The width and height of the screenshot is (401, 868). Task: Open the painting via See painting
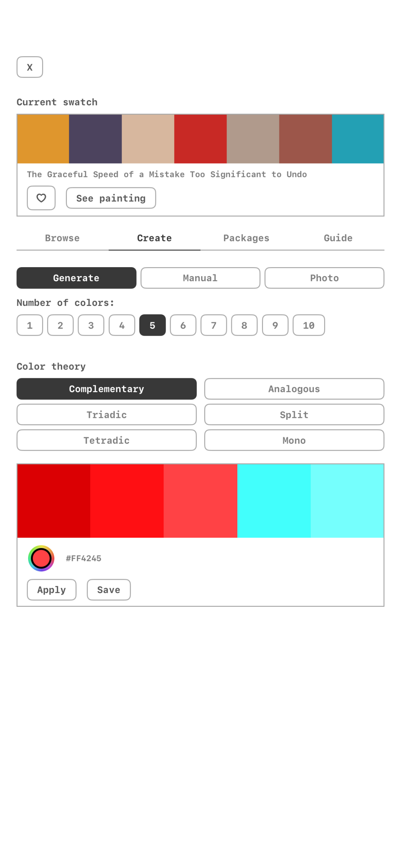coord(111,198)
